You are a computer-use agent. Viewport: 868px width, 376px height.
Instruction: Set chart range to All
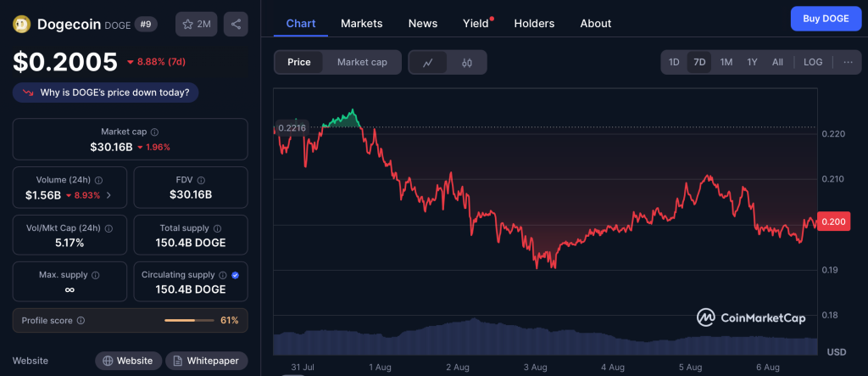(778, 62)
